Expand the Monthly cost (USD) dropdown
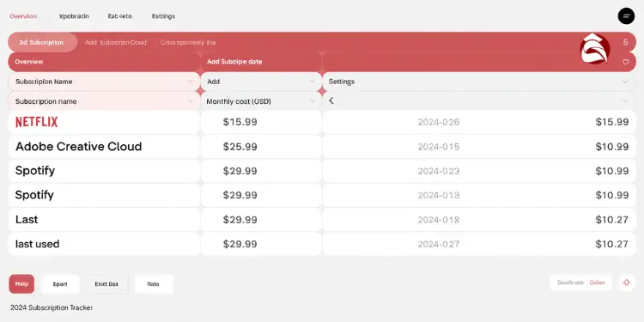Screen dimensions: 644x322 pos(261,101)
